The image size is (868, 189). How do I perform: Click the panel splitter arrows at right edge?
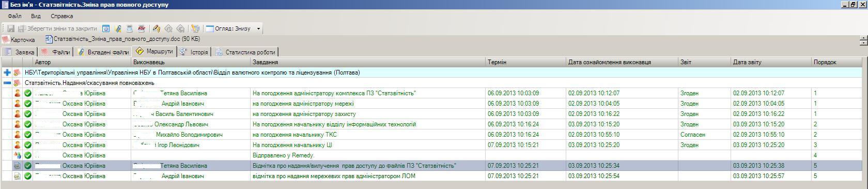tap(863, 40)
